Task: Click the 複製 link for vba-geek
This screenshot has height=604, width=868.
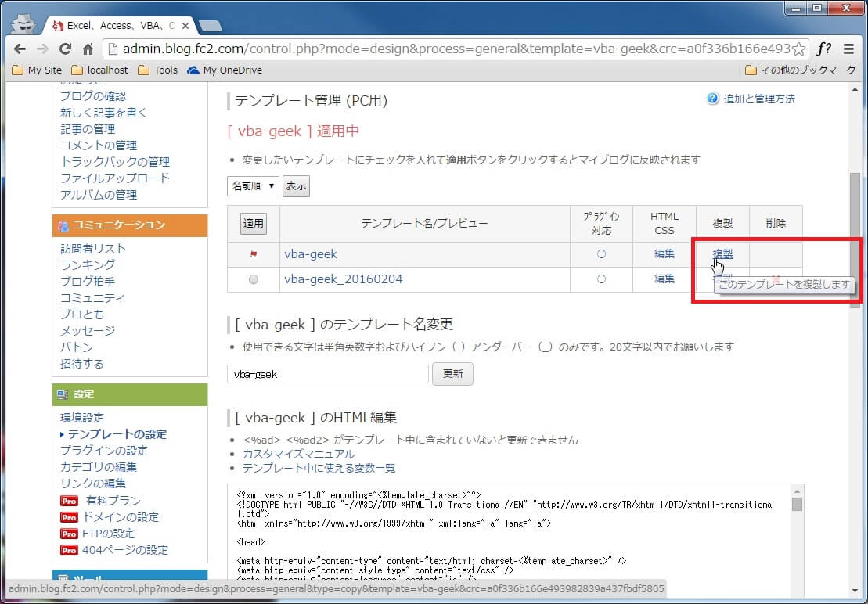Action: coord(722,253)
